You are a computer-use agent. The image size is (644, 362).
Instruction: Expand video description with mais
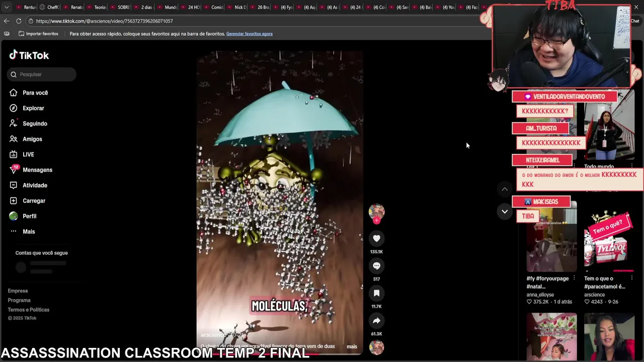click(352, 346)
